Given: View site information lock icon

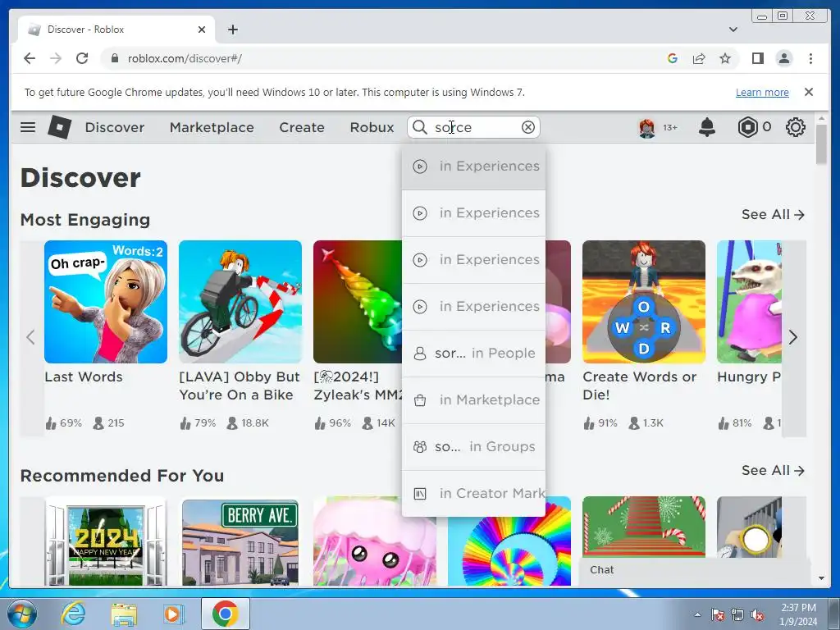Looking at the screenshot, I should coord(115,58).
